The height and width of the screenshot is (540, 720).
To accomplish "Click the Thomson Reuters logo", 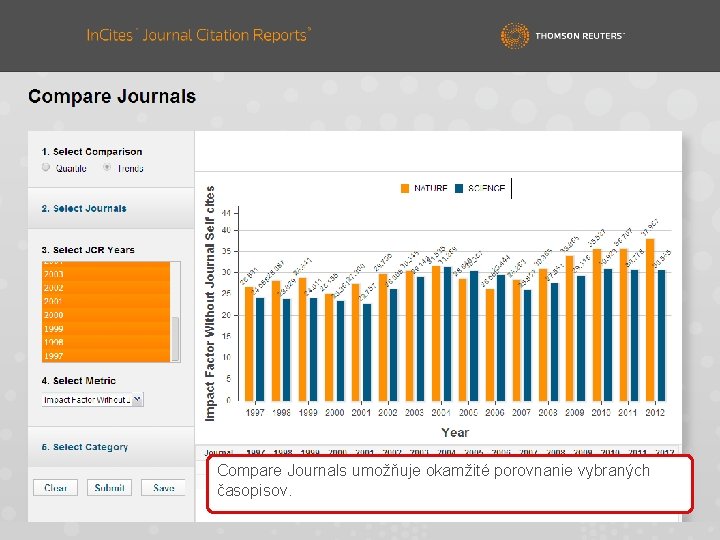I will pos(562,35).
